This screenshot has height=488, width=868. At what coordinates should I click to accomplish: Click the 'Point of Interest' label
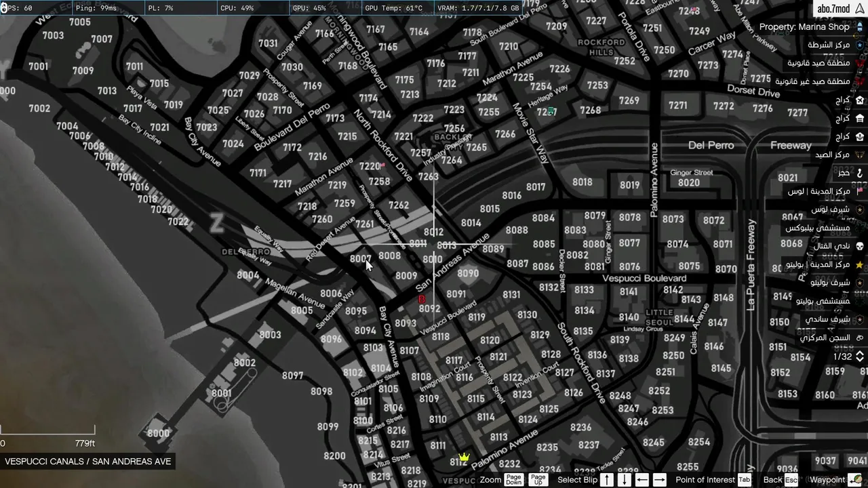[705, 480]
